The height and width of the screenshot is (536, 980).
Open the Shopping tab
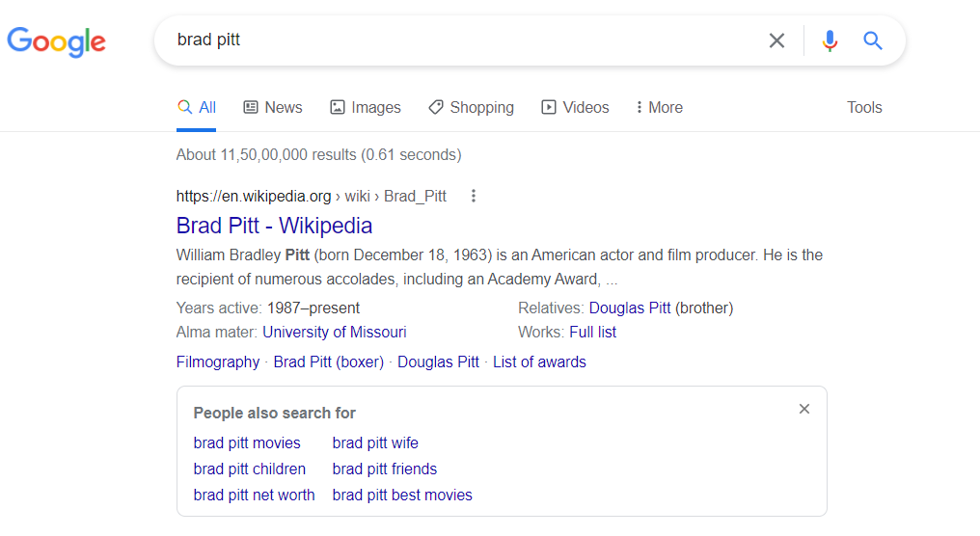click(x=472, y=107)
